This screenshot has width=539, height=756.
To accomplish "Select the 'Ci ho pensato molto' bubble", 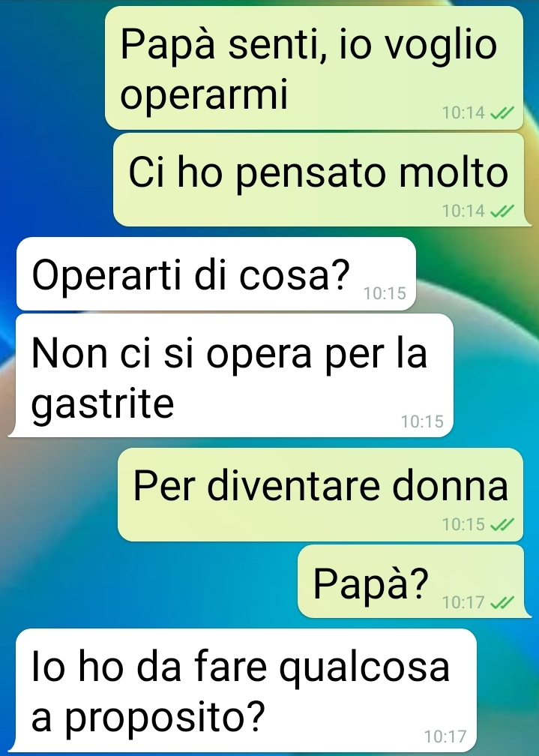I will 318,180.
